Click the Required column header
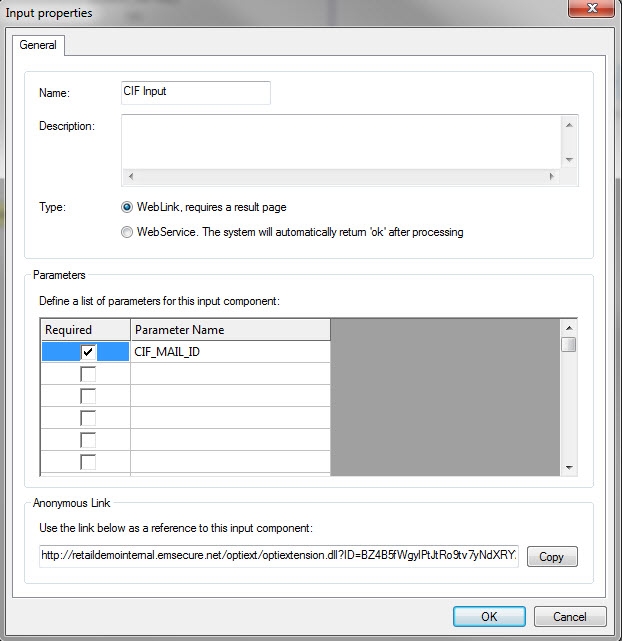The height and width of the screenshot is (641, 622). [x=85, y=330]
